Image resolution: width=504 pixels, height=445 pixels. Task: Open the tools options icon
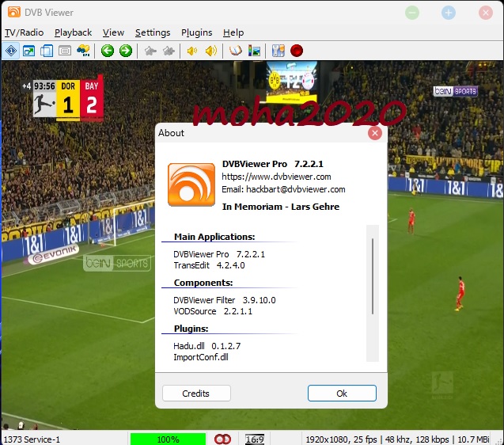[278, 51]
